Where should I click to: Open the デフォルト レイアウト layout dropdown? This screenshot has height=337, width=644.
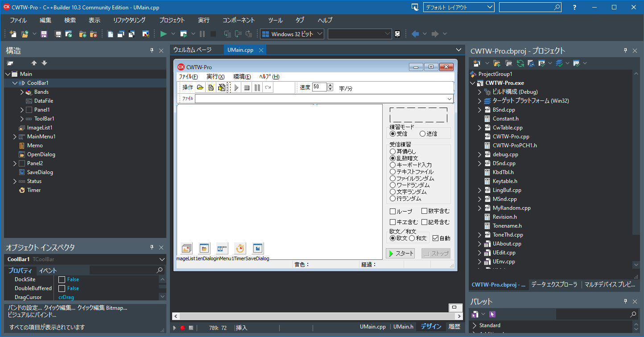click(x=458, y=7)
